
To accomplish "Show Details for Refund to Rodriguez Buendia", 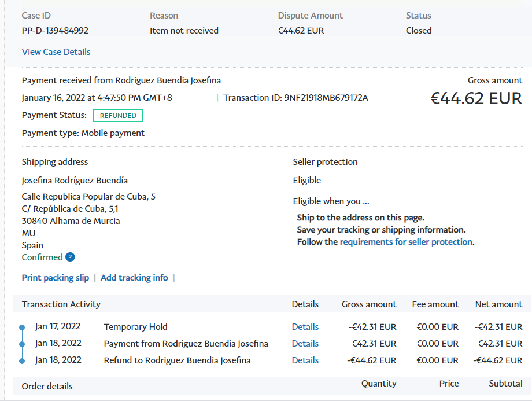I will pyautogui.click(x=305, y=360).
